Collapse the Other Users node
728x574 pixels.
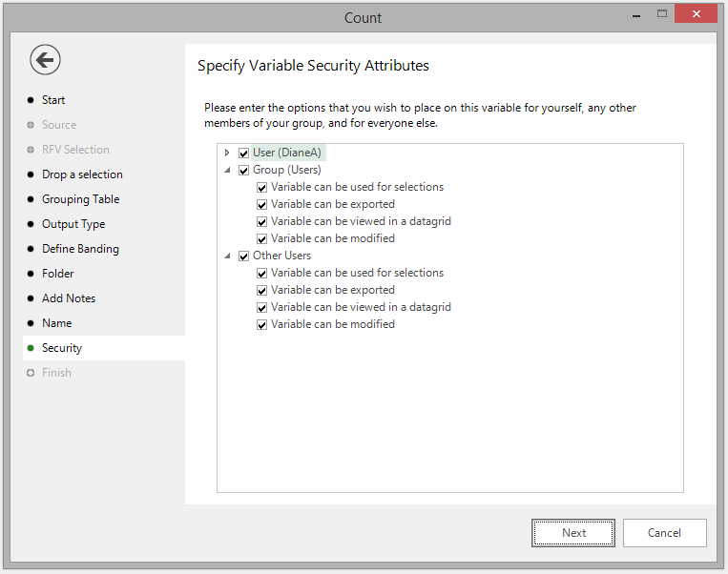click(x=227, y=256)
